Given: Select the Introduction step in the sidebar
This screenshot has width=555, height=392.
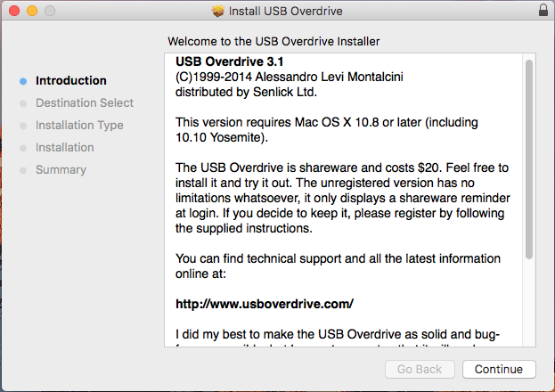Looking at the screenshot, I should coord(70,80).
